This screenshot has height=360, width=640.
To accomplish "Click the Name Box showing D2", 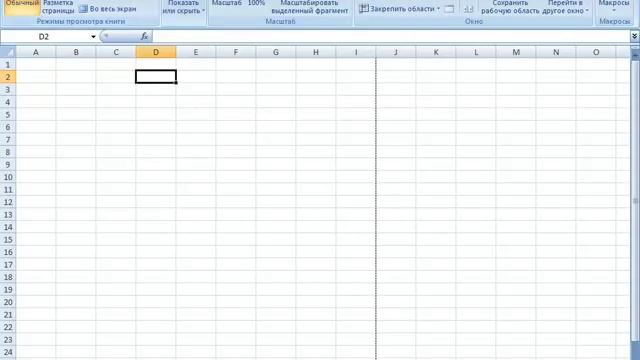I will (x=44, y=37).
